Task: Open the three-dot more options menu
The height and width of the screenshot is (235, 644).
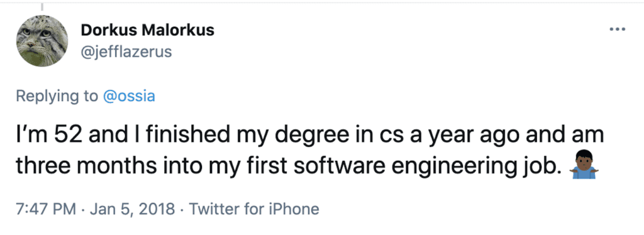Action: [618, 30]
